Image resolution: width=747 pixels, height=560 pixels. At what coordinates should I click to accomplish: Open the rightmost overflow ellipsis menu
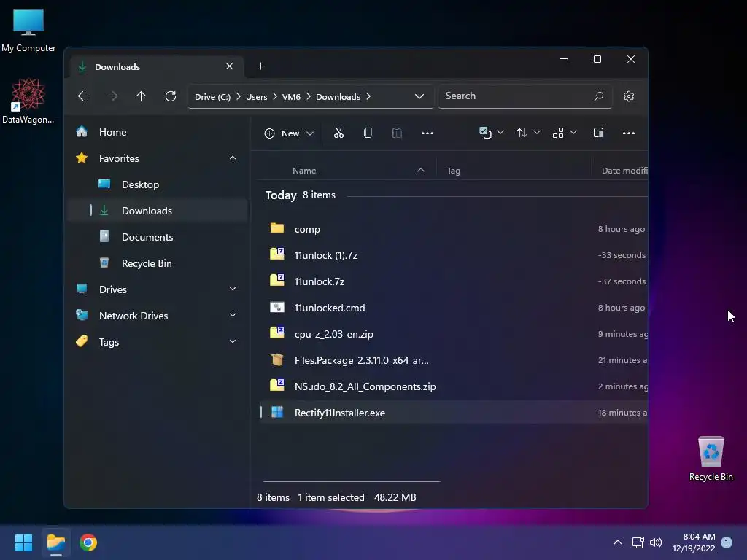coord(629,133)
